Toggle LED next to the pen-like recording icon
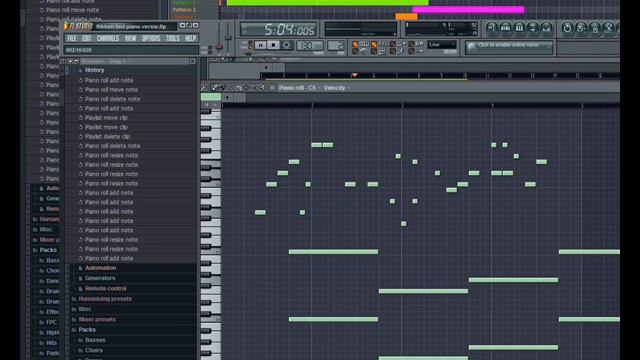 393,51
